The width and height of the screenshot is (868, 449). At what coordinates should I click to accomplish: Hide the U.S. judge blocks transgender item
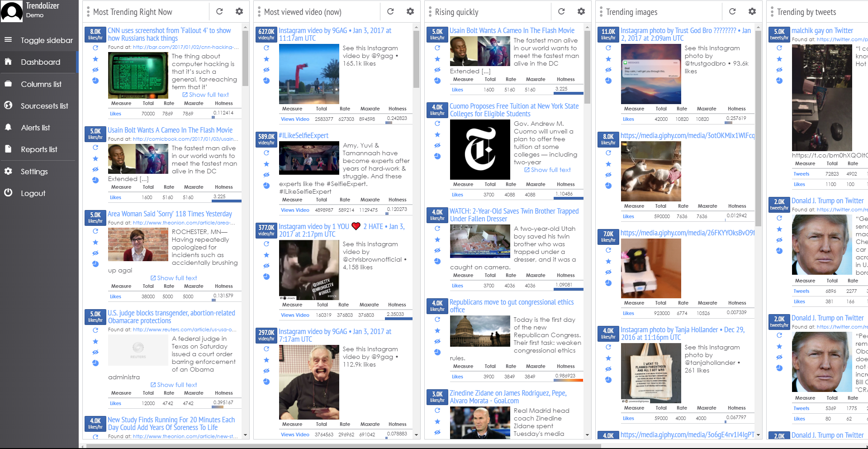95,352
